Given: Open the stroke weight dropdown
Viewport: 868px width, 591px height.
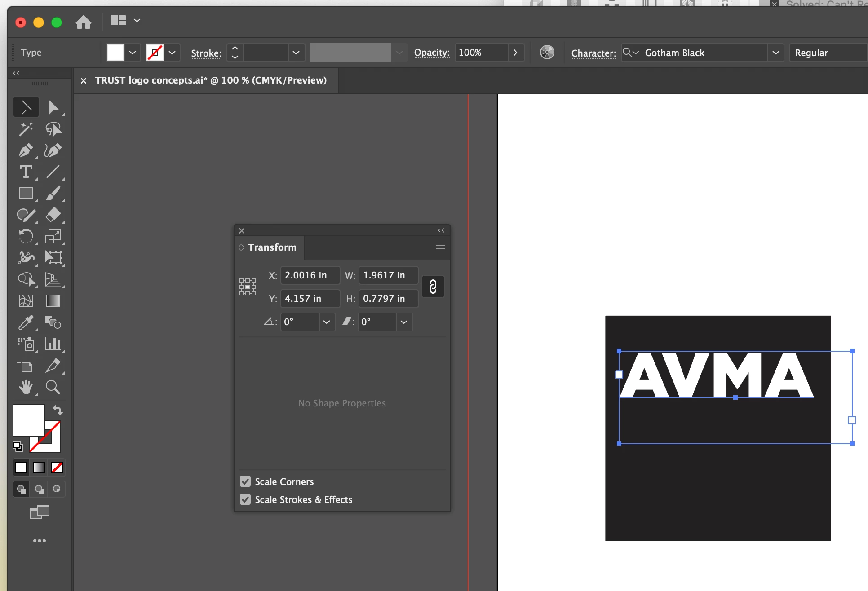Looking at the screenshot, I should click(296, 53).
